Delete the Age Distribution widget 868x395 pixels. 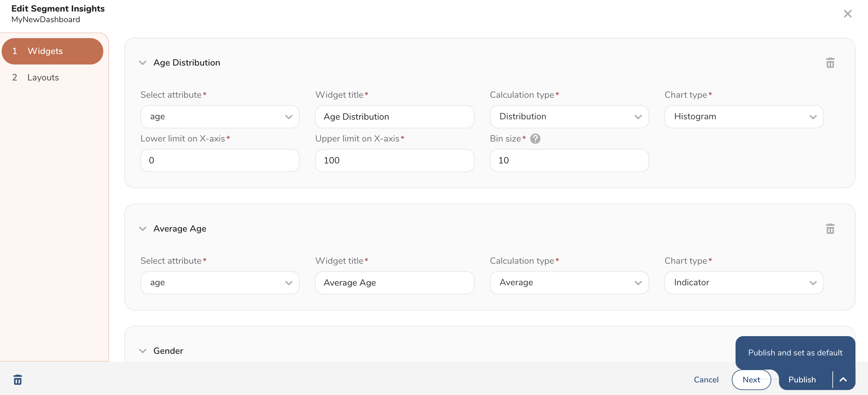click(x=830, y=63)
